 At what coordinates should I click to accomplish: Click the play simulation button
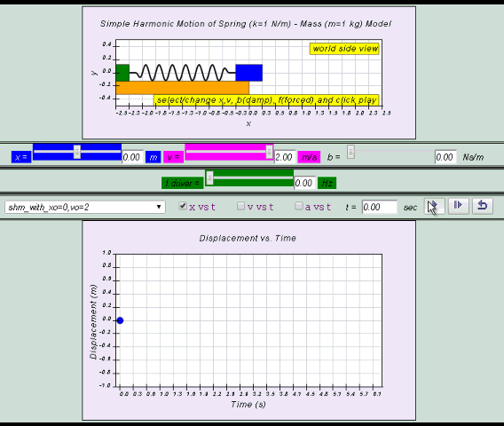coord(434,206)
